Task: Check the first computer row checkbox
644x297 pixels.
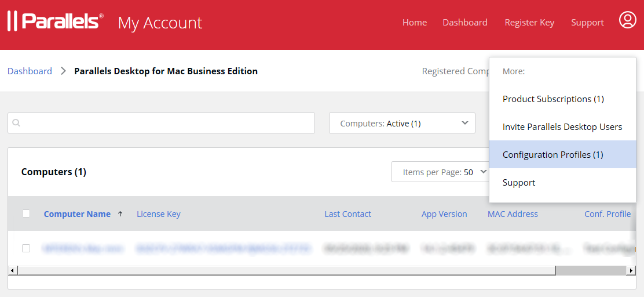Action: click(x=26, y=248)
